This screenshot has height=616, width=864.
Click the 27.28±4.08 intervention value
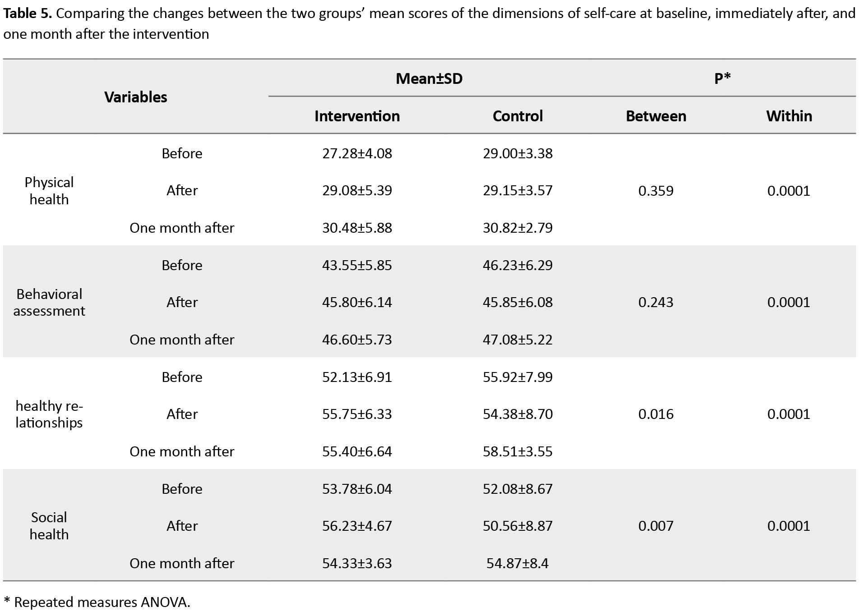click(x=357, y=153)
